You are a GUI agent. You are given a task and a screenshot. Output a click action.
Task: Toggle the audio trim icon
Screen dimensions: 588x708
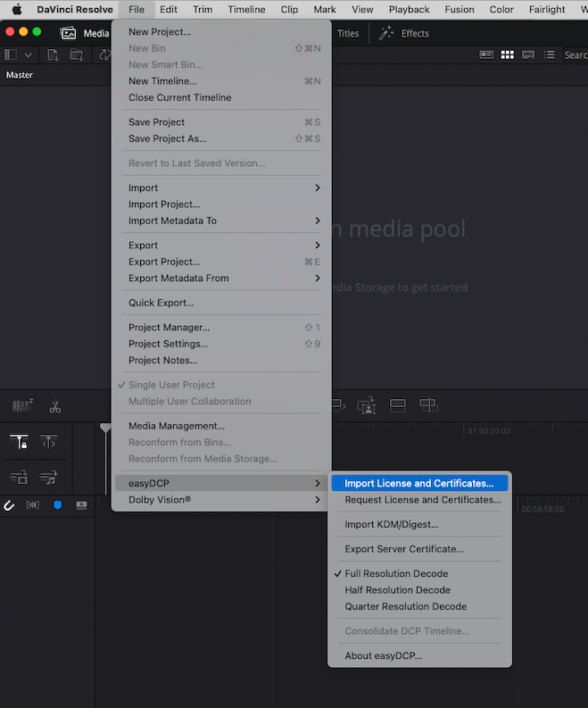click(32, 504)
